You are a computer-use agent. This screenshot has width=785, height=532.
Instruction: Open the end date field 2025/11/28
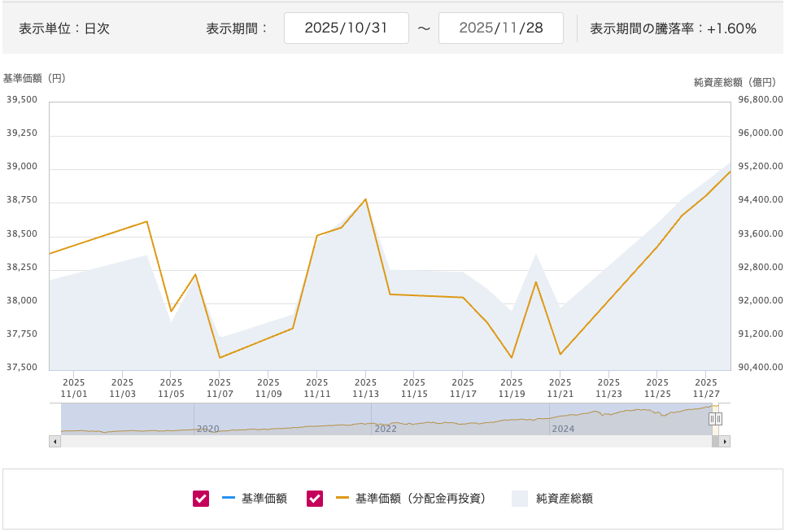click(x=500, y=28)
